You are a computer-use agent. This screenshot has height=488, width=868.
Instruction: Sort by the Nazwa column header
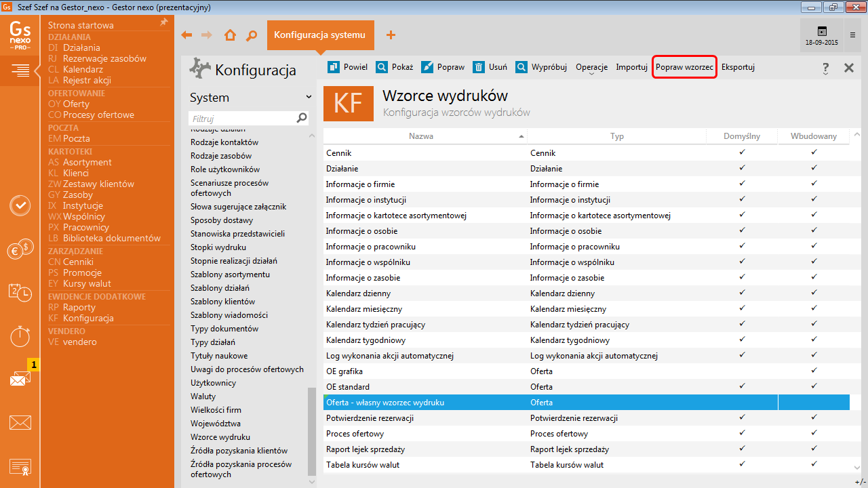[421, 136]
